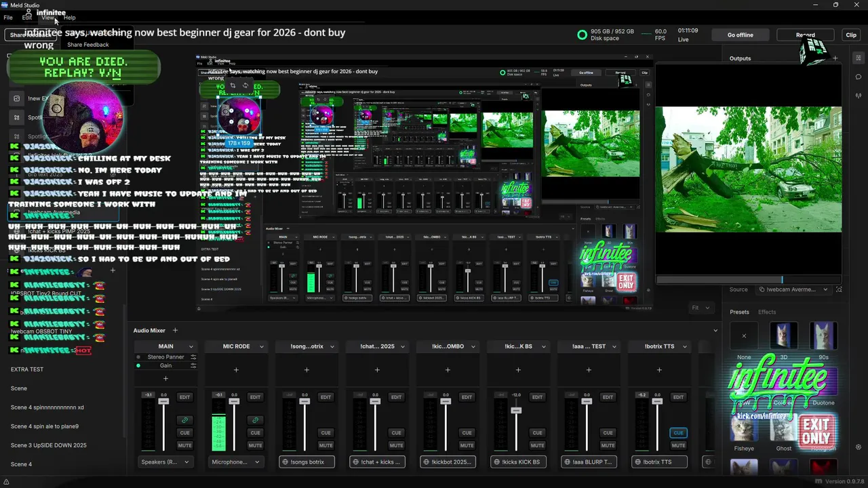Add a new output in Outputs panel
868x488 pixels.
pyautogui.click(x=835, y=58)
